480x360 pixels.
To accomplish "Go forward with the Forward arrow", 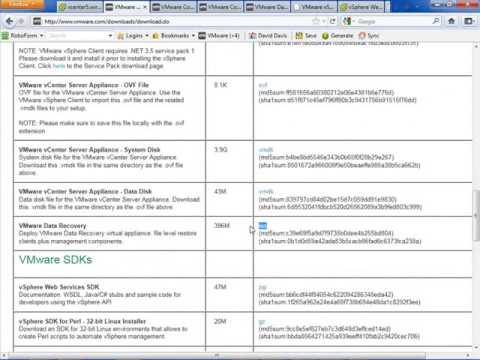I will (x=21, y=21).
